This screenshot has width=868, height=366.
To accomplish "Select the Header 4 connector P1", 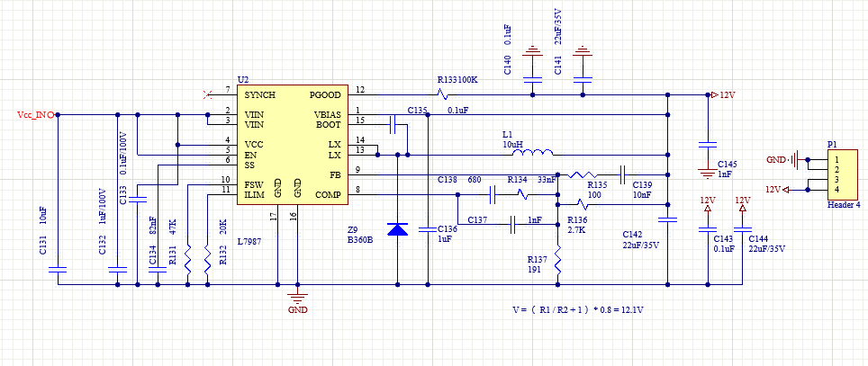I will pos(844,174).
